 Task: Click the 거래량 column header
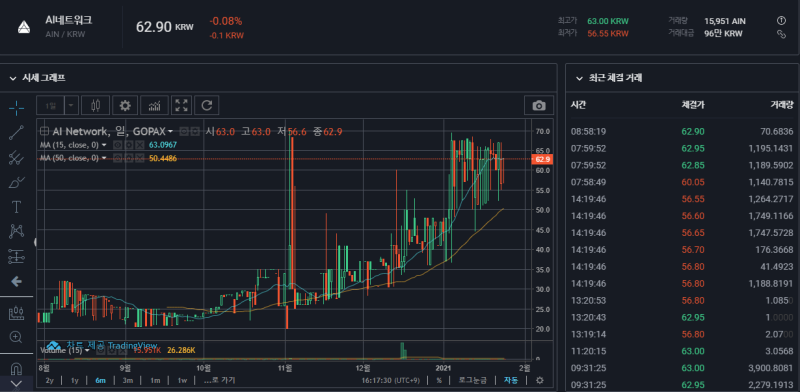click(782, 105)
